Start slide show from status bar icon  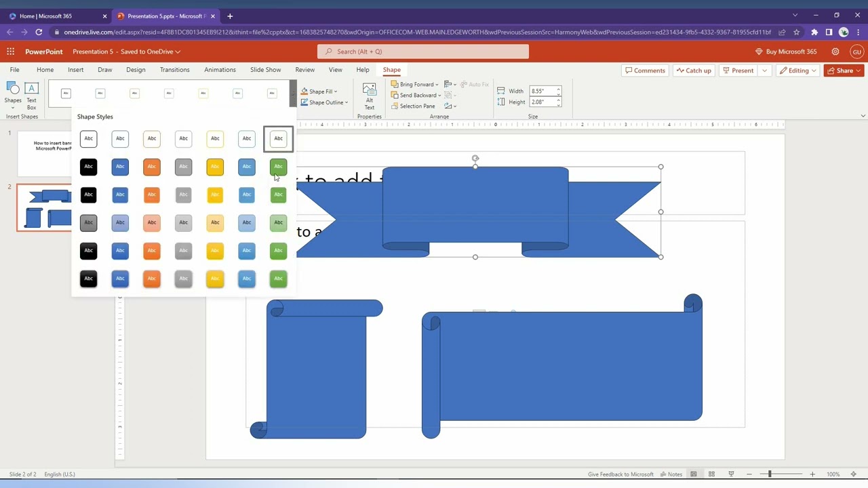tap(731, 474)
